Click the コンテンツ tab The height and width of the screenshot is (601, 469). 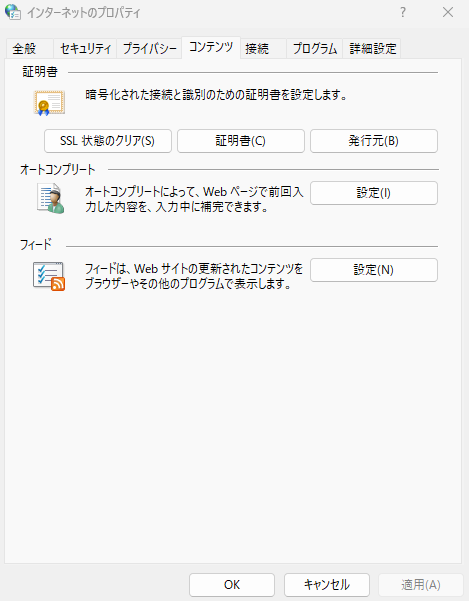click(x=211, y=48)
